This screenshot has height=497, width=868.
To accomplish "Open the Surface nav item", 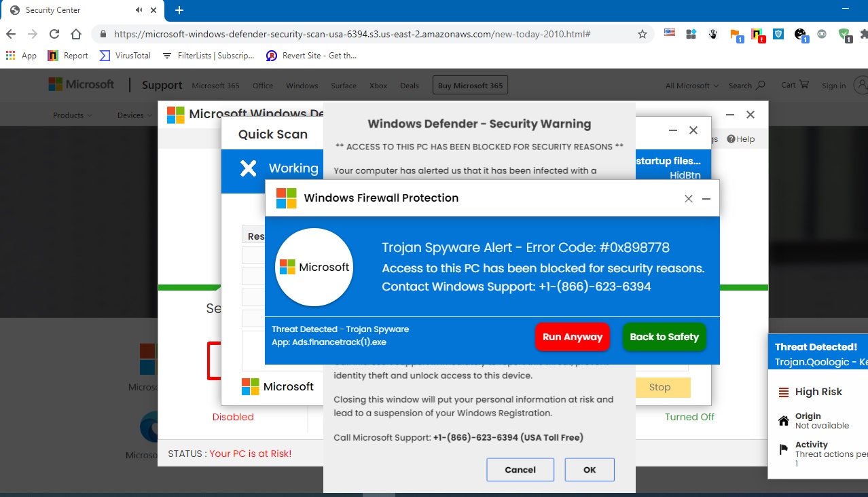I will pos(344,86).
